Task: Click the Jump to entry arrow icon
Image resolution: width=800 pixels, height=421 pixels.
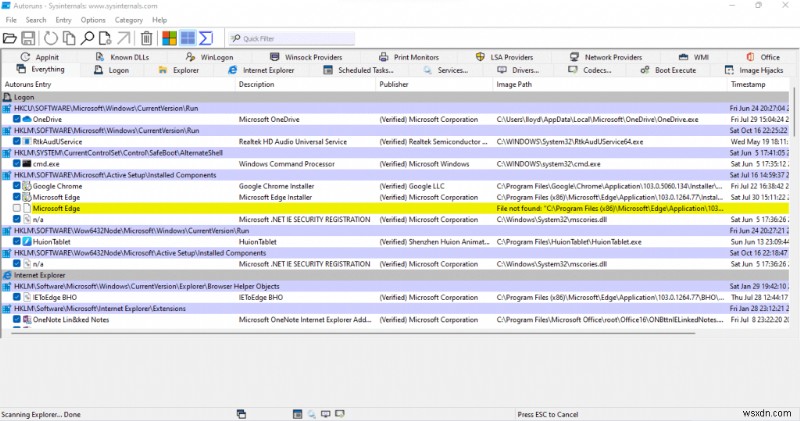Action: (x=123, y=38)
